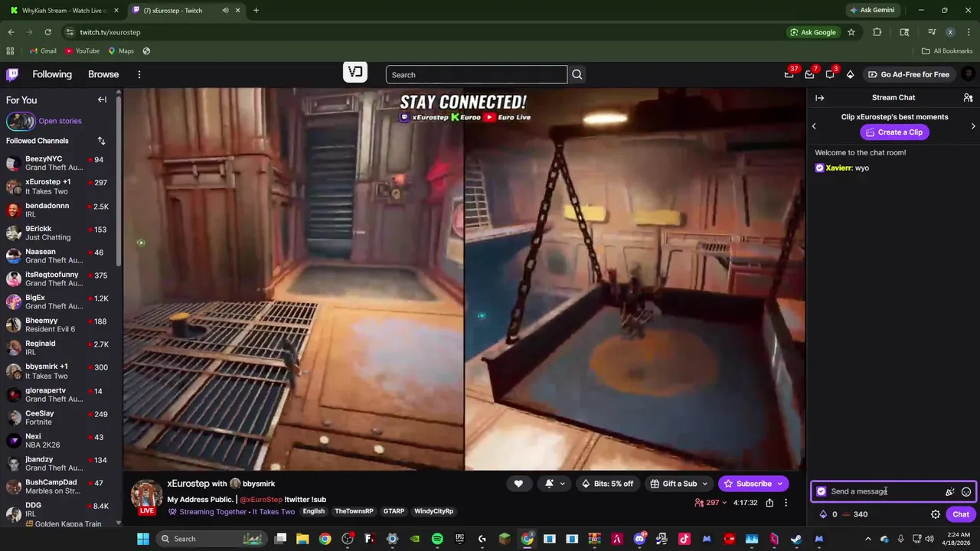980x551 pixels.
Task: Open the notifications inbox with 7 badge
Action: coord(809,74)
